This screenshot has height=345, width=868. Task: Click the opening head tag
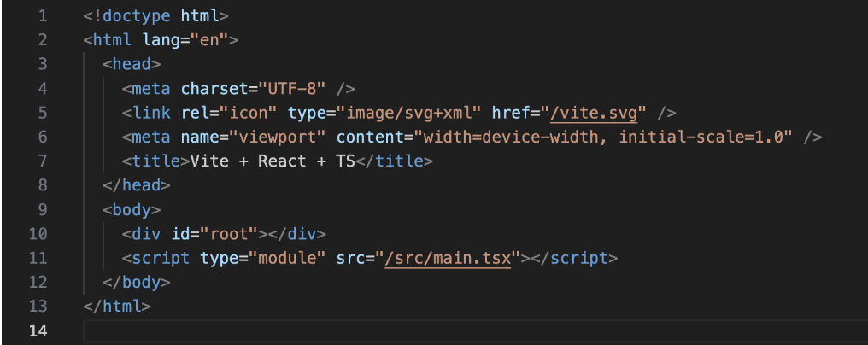click(132, 64)
